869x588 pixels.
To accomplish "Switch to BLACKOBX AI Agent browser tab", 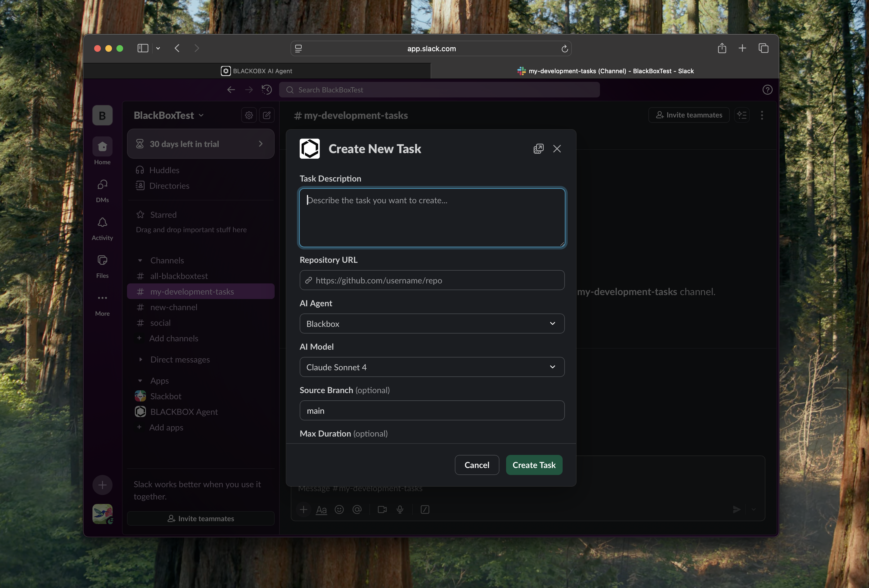I will pos(257,71).
